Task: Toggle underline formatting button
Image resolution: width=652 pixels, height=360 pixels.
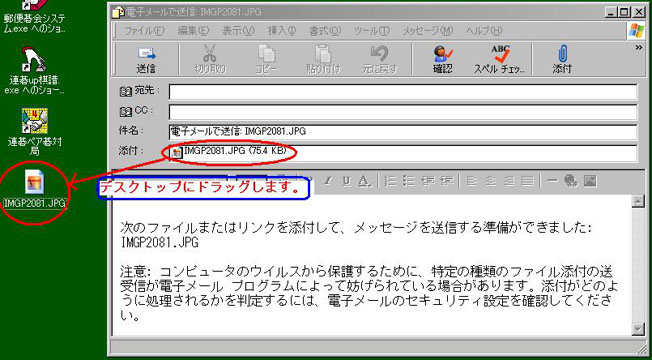Action: pyautogui.click(x=346, y=181)
